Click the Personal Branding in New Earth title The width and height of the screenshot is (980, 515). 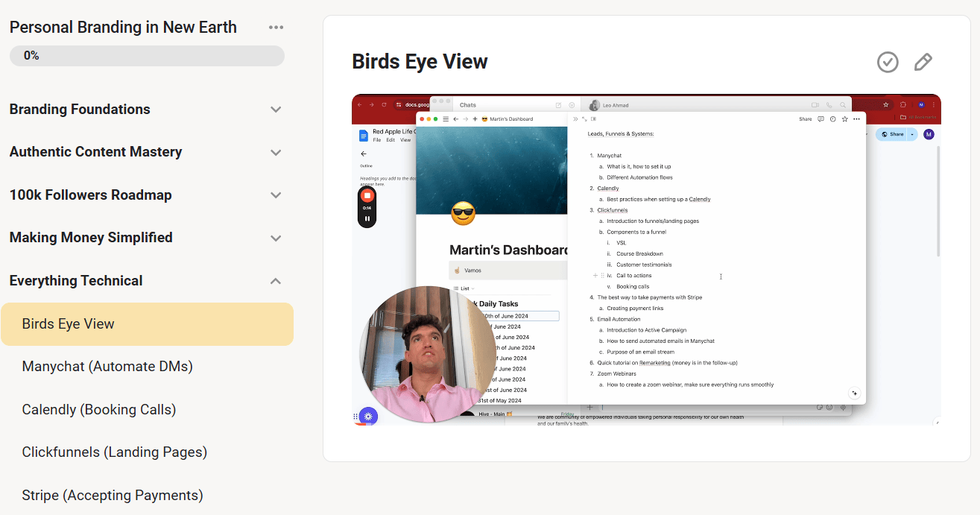(x=123, y=28)
